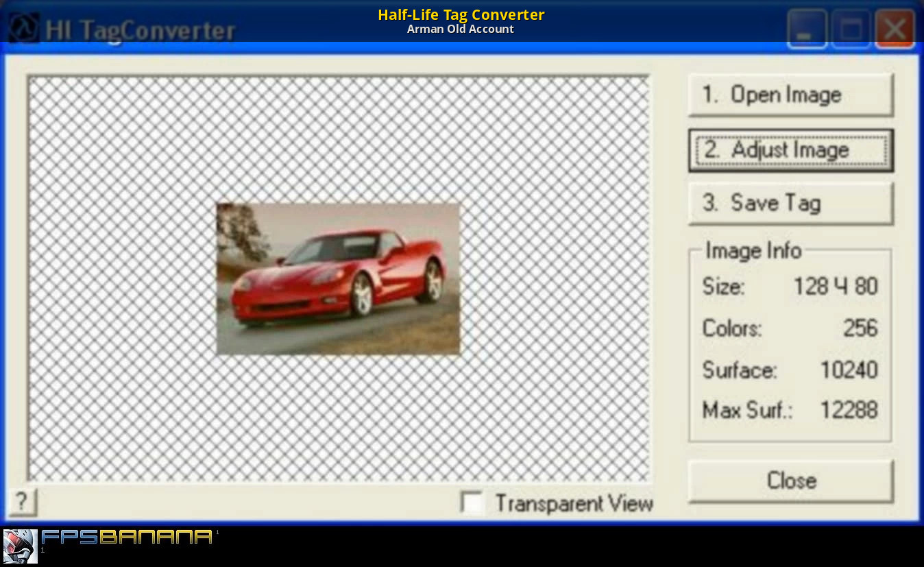Click the red sports car preview image
The image size is (924, 567).
click(338, 279)
